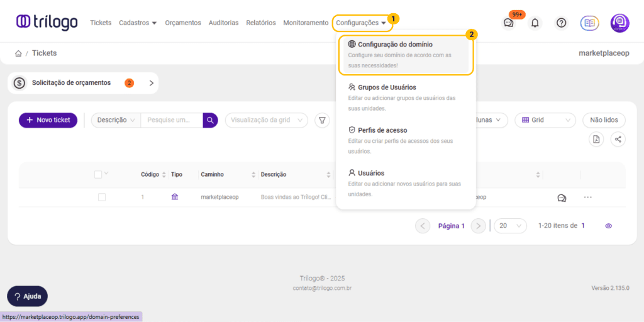Open the ticket row comments icon
This screenshot has width=644, height=322.
[x=562, y=197]
